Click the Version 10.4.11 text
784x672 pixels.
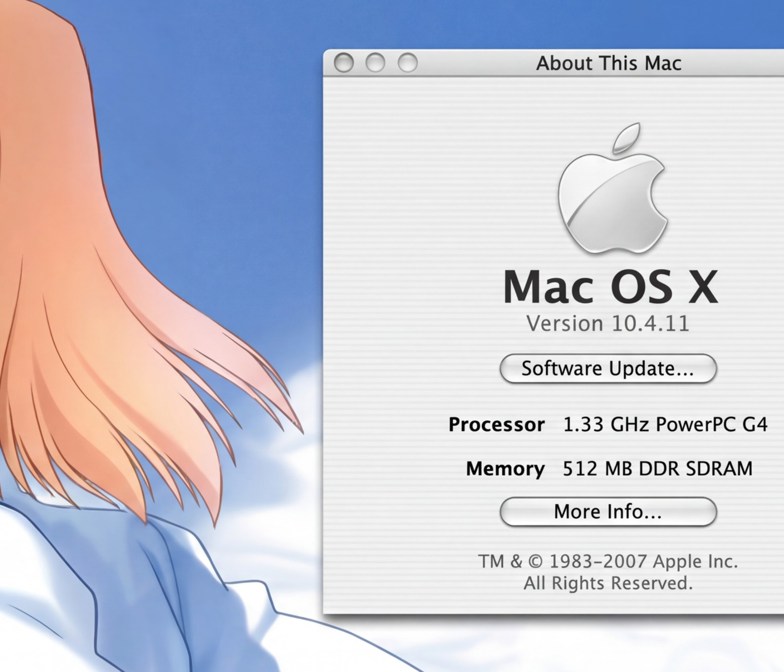point(608,323)
